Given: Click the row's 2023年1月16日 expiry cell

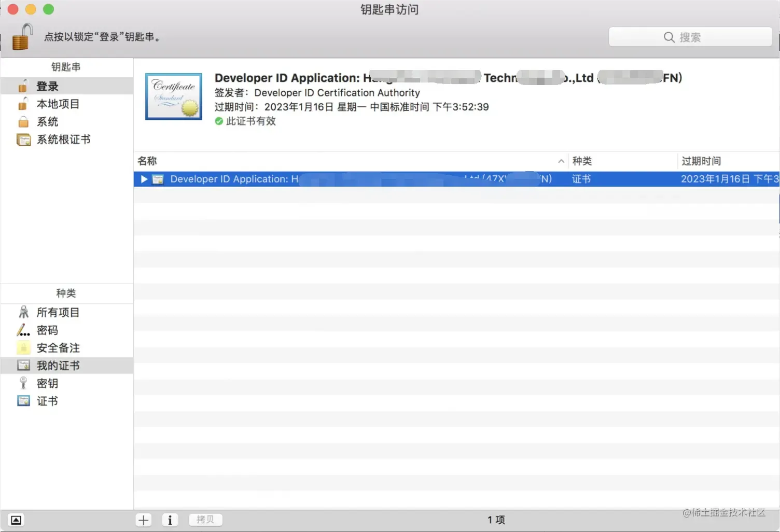Looking at the screenshot, I should (x=730, y=179).
